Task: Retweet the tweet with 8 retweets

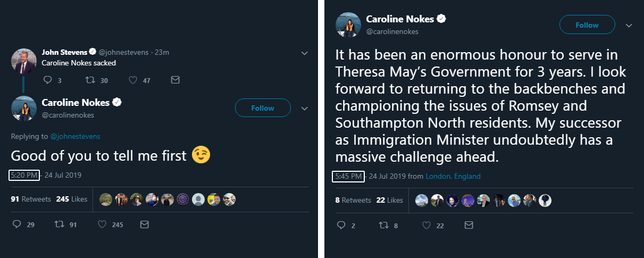Action: (x=383, y=226)
